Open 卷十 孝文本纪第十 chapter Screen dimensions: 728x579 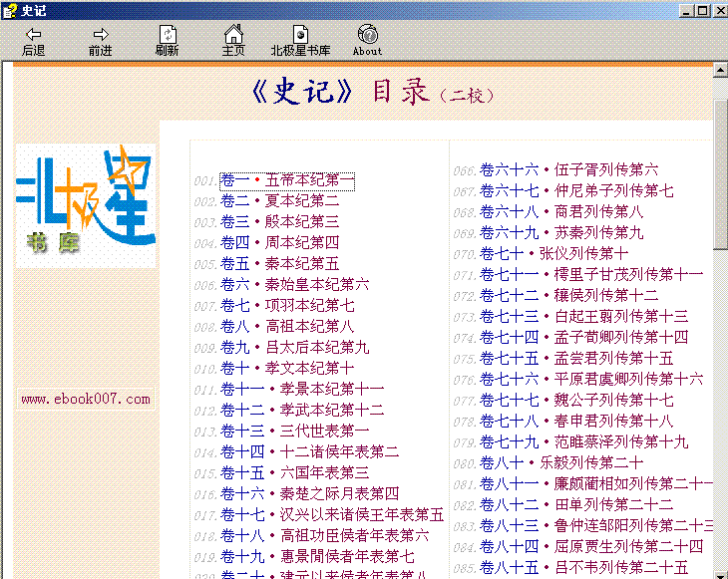tap(287, 369)
